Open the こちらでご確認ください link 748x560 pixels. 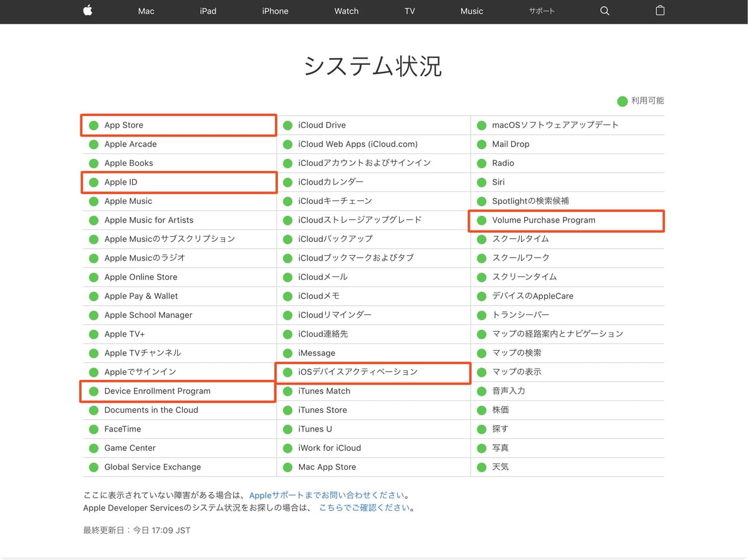(365, 508)
